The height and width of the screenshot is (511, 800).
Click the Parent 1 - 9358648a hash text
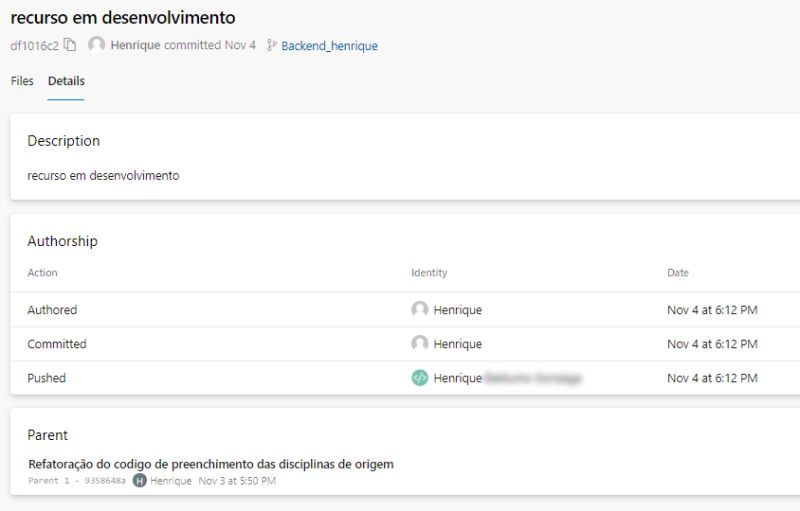coord(77,480)
